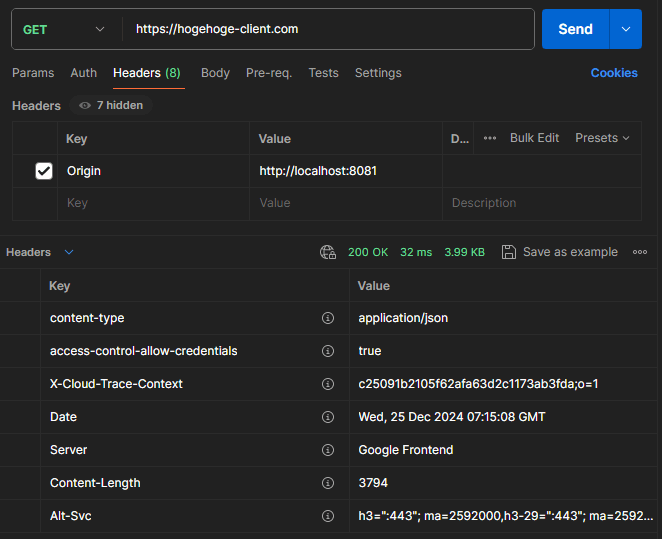This screenshot has width=662, height=539.
Task: Open the Cookies link
Action: coord(614,73)
